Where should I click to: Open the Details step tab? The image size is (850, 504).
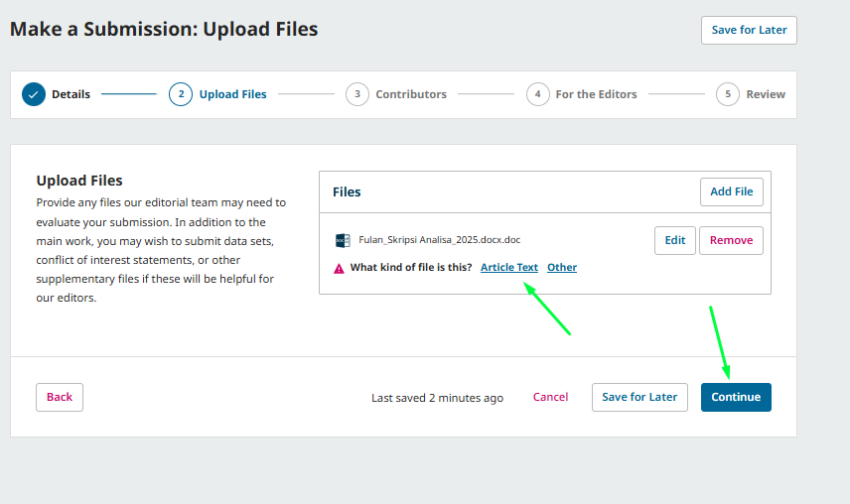[x=71, y=94]
